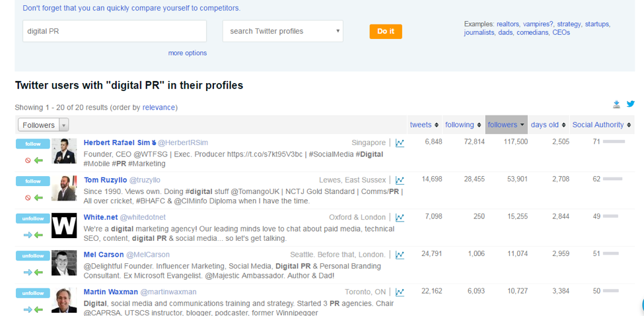Click the download results icon

(616, 104)
